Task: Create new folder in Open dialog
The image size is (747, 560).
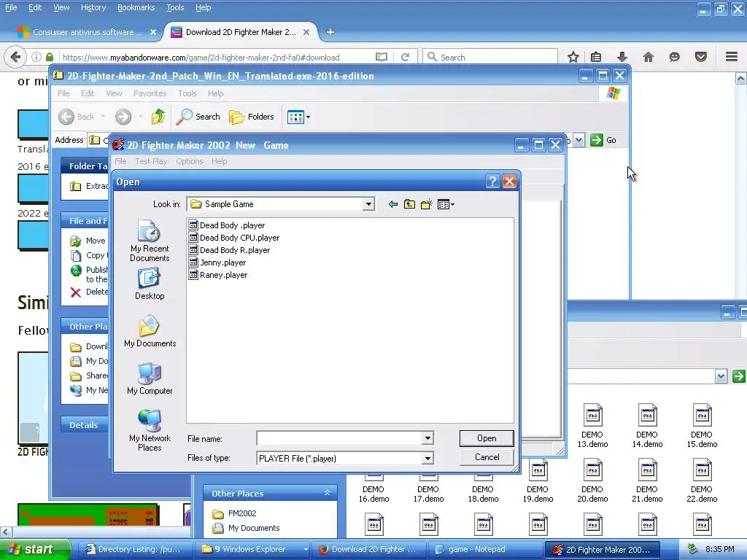Action: pyautogui.click(x=426, y=204)
